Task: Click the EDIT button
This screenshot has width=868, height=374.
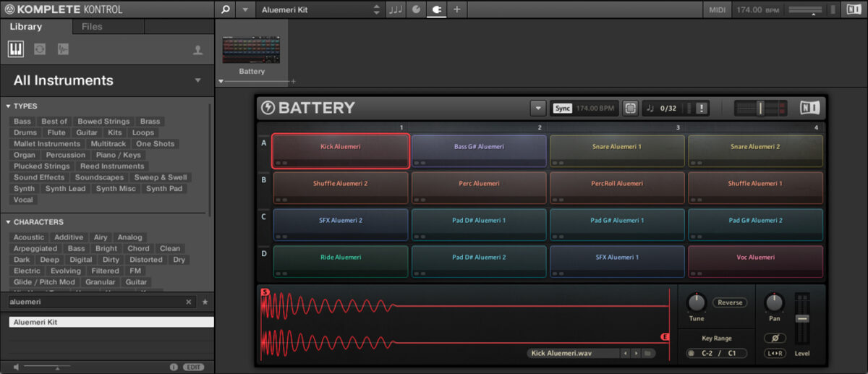Action: point(194,367)
